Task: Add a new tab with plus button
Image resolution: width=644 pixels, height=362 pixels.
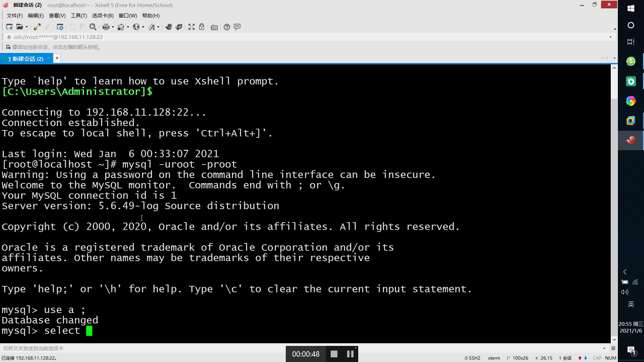Action: 57,58
